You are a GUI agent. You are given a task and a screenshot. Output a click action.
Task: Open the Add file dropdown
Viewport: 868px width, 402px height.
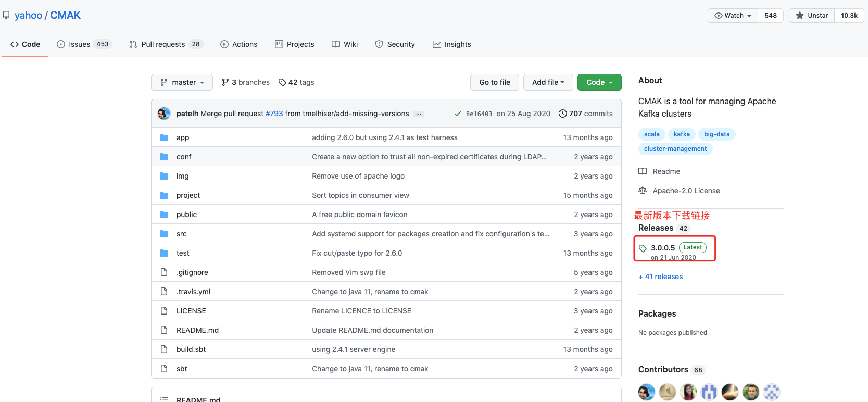[x=548, y=82]
